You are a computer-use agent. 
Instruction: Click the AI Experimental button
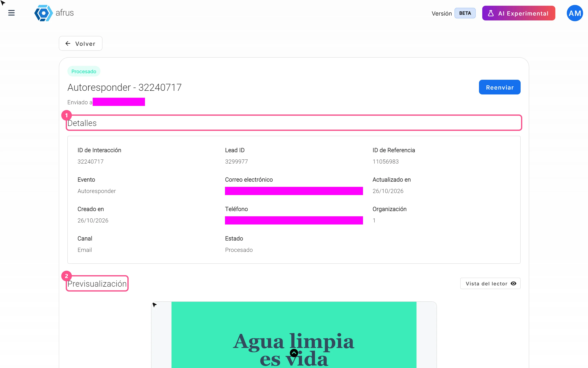(519, 13)
